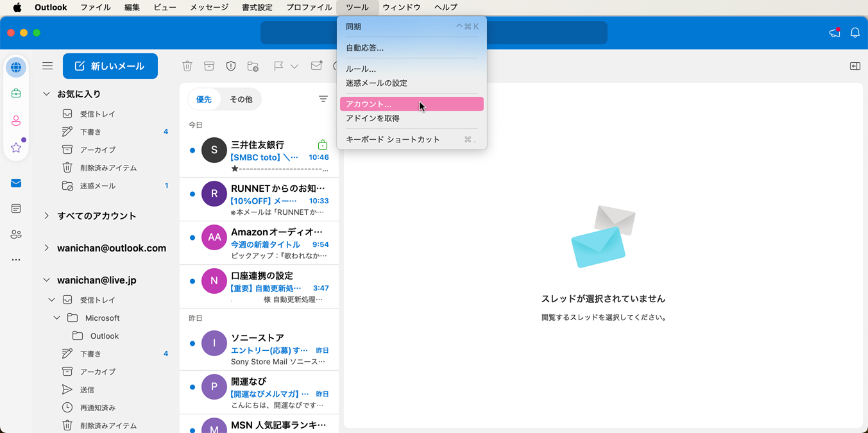Open the flag options dropdown arrow
The image size is (868, 433).
(x=294, y=66)
